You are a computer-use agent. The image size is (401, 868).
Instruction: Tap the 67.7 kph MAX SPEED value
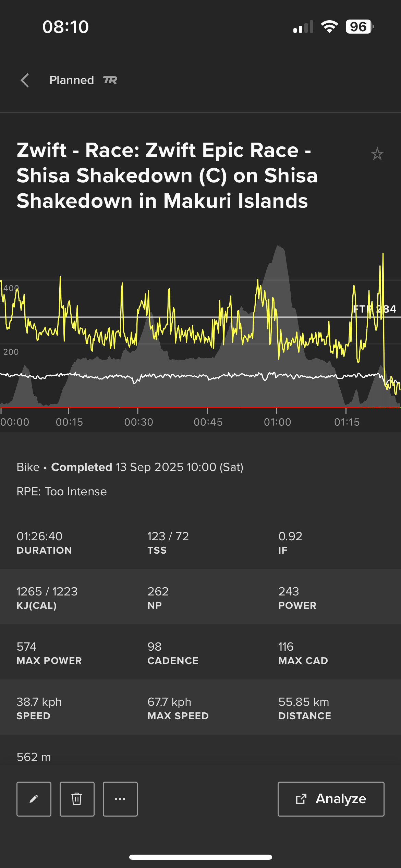pyautogui.click(x=169, y=702)
